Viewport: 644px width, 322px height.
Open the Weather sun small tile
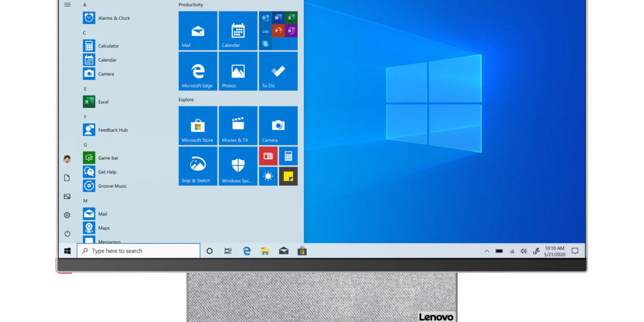[268, 176]
